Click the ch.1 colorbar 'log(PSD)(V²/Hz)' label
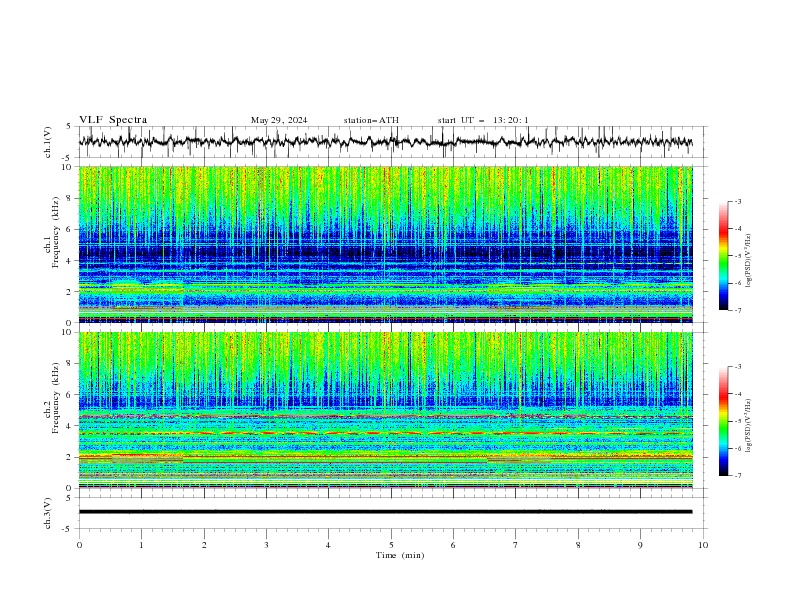The height and width of the screenshot is (612, 792). point(748,261)
